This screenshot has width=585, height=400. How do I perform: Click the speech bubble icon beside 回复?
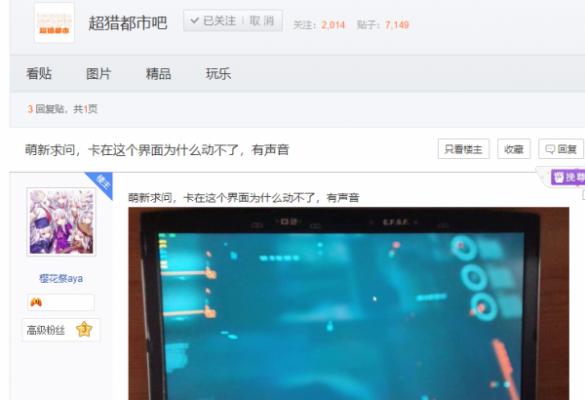pos(550,149)
